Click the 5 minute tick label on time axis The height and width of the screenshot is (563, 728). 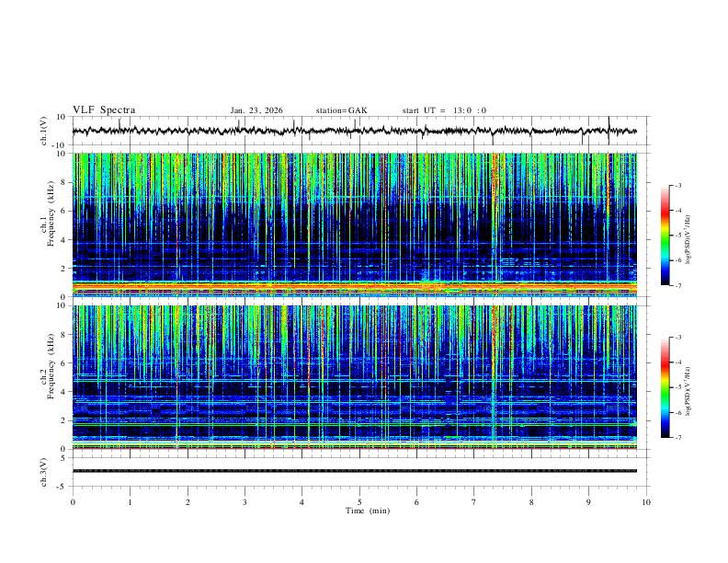coord(359,502)
